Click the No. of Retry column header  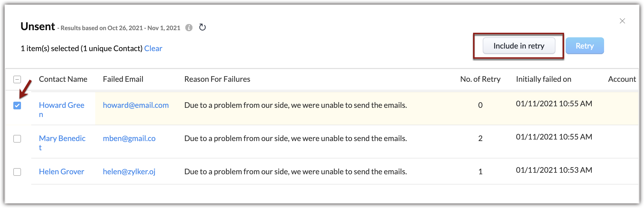pyautogui.click(x=480, y=79)
